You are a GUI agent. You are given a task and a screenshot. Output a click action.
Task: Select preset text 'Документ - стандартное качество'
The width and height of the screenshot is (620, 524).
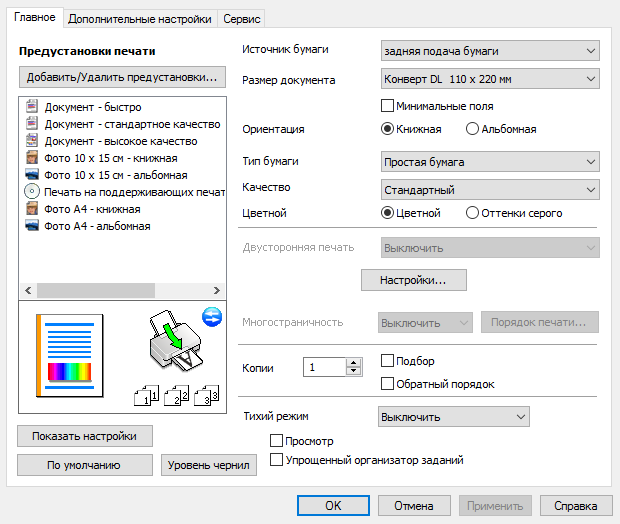pyautogui.click(x=132, y=124)
